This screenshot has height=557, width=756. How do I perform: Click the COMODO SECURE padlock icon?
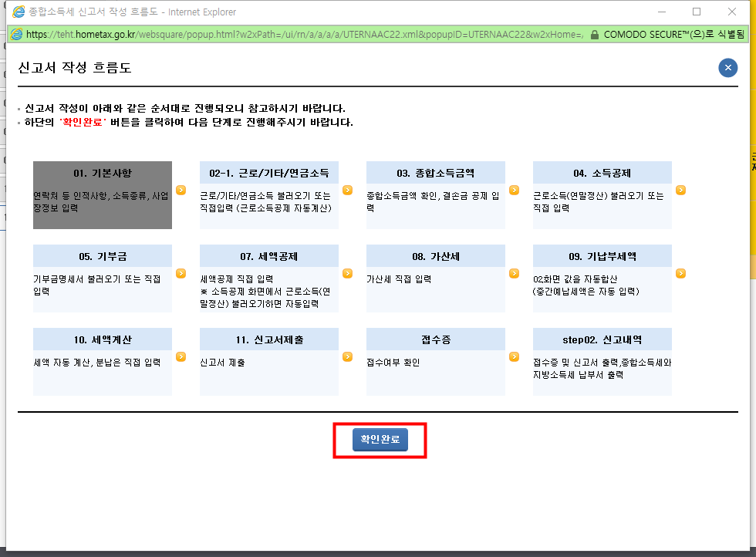click(595, 35)
